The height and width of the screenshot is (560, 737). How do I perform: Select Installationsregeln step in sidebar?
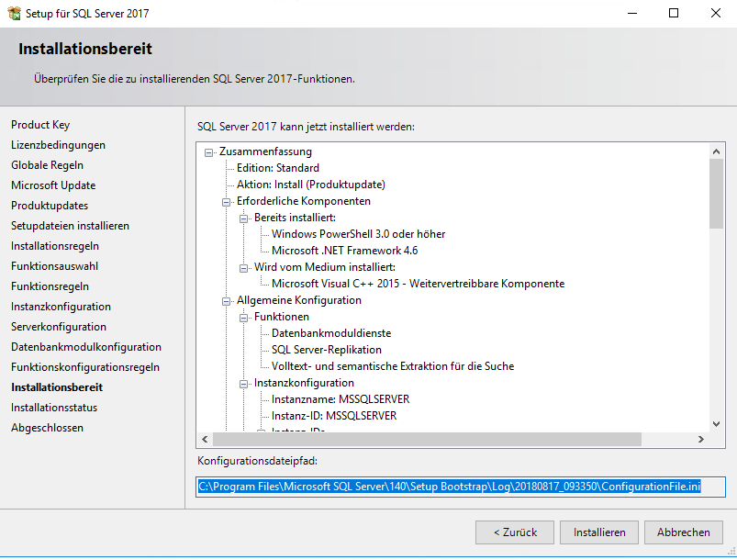tap(55, 246)
